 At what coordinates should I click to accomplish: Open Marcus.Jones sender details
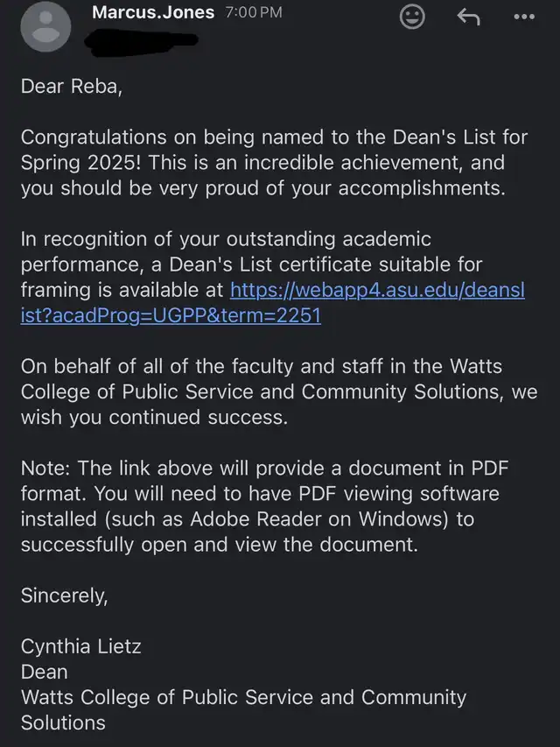[x=153, y=12]
